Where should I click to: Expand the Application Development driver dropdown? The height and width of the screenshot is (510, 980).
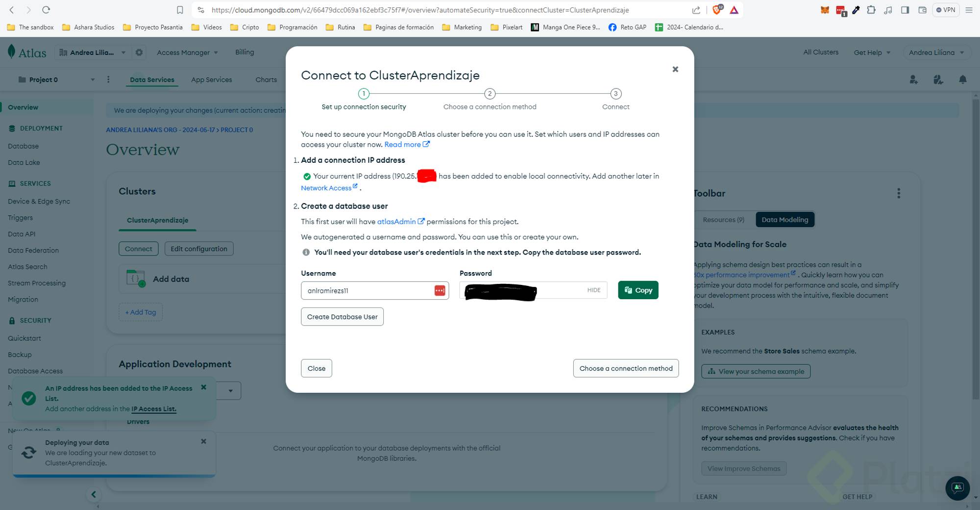click(x=230, y=391)
